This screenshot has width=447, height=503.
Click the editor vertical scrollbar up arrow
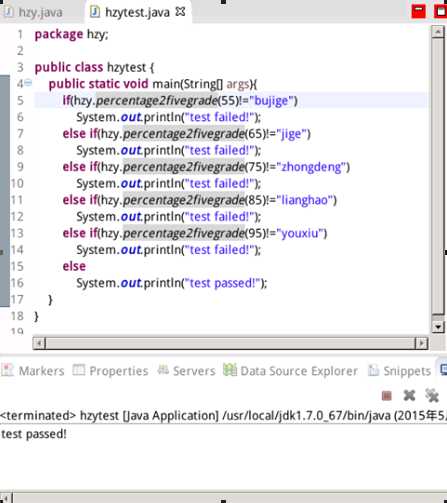tap(438, 32)
